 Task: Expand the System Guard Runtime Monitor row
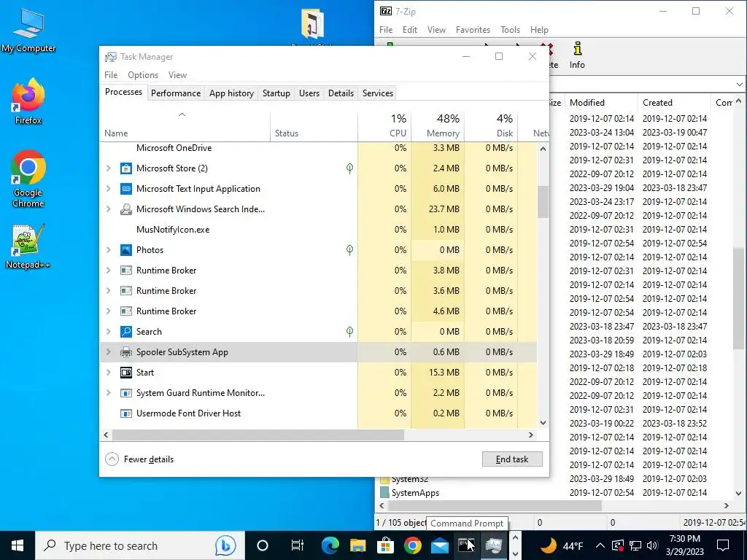tap(109, 393)
